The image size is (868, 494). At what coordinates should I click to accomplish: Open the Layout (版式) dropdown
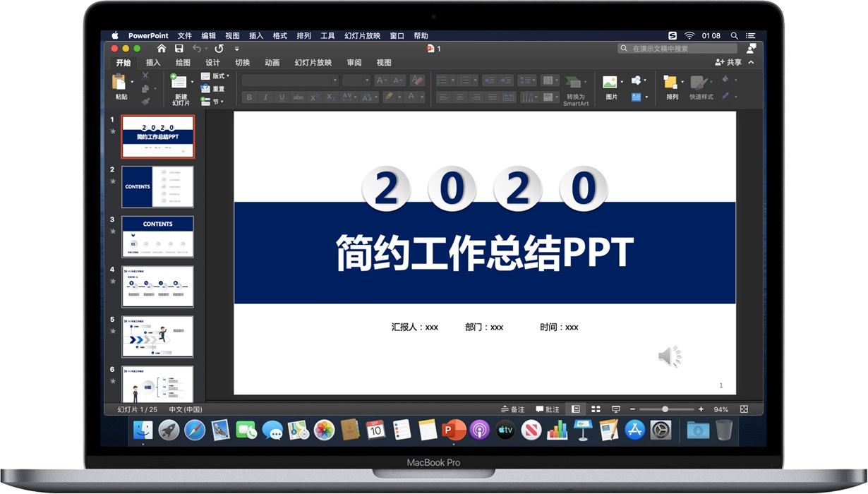(x=215, y=76)
